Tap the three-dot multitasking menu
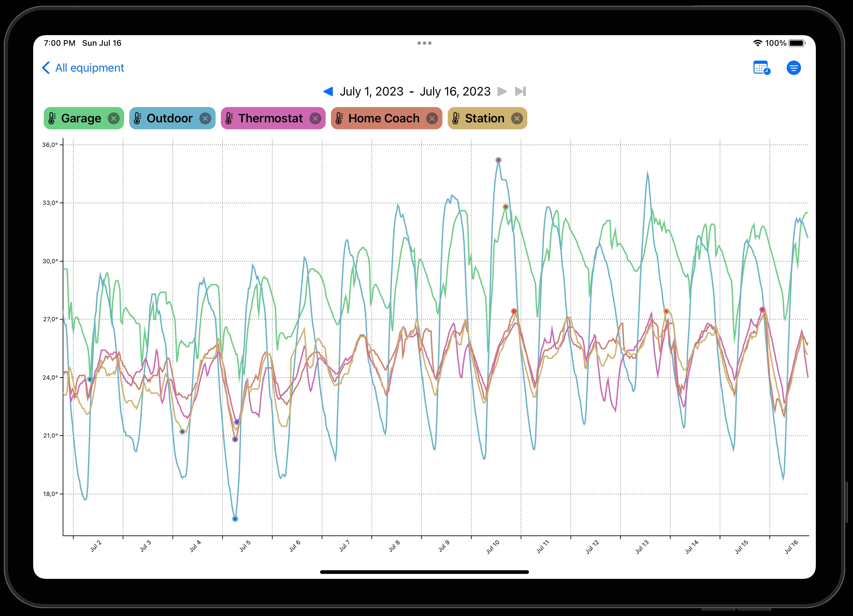 coord(424,43)
